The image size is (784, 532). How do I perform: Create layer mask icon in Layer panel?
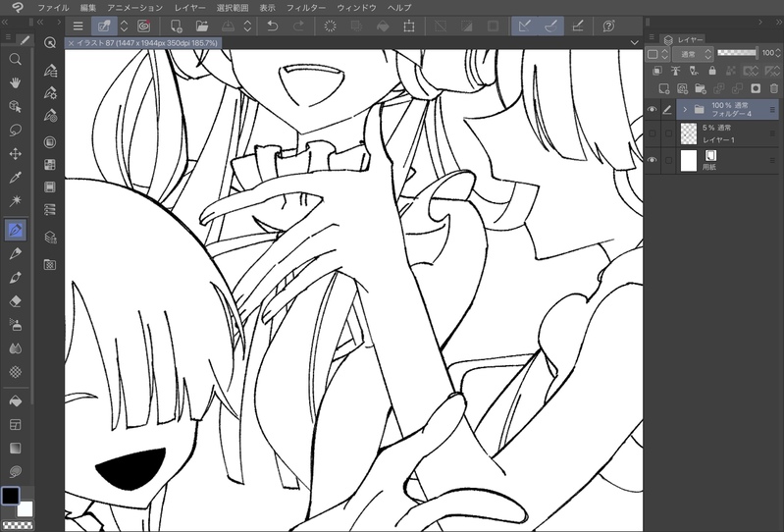(x=756, y=89)
